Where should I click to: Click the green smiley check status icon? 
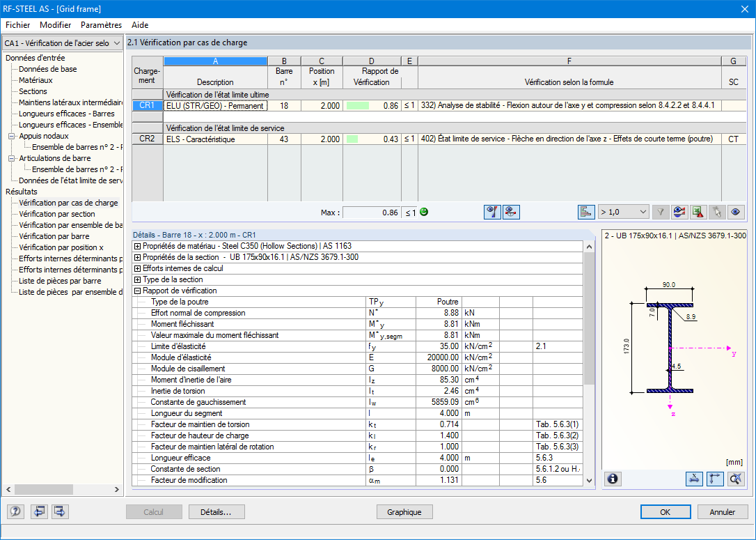424,212
